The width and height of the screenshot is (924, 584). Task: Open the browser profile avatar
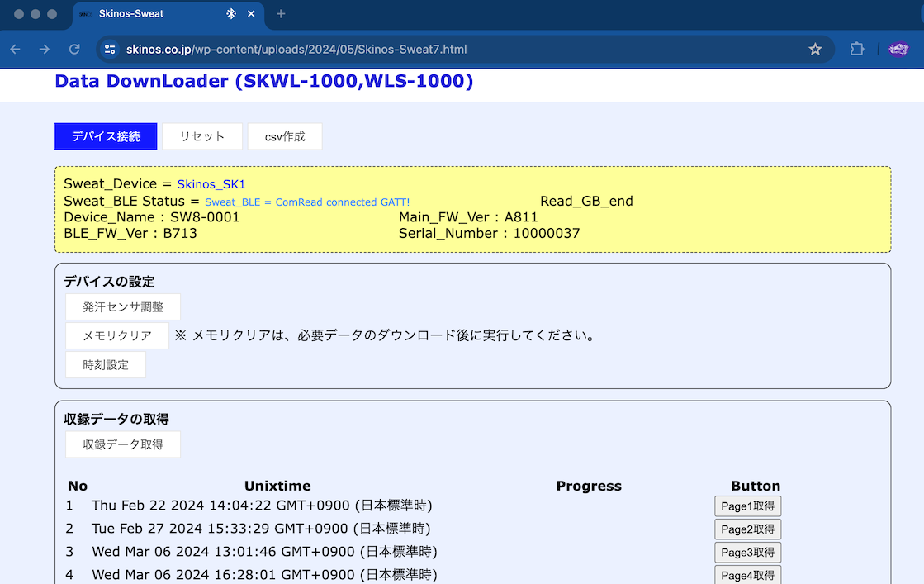coord(898,50)
